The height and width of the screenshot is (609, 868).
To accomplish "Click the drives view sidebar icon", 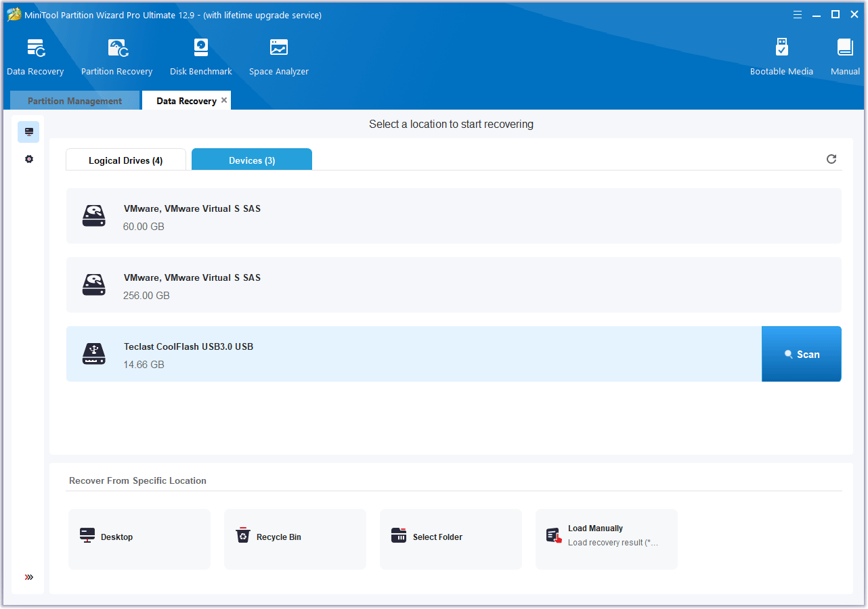I will pyautogui.click(x=28, y=132).
